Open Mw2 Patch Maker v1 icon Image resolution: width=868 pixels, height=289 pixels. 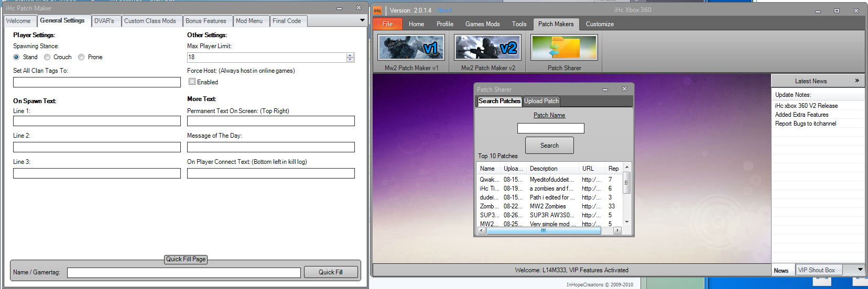pos(411,48)
